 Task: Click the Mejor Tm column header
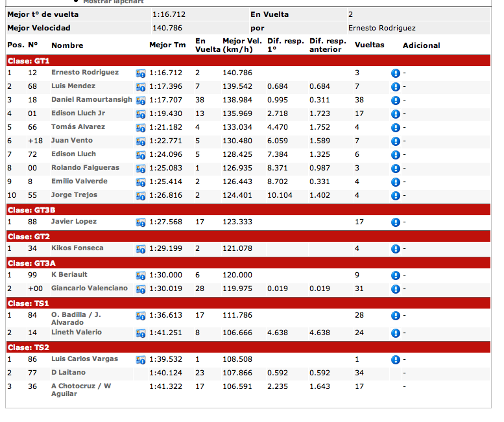click(167, 45)
